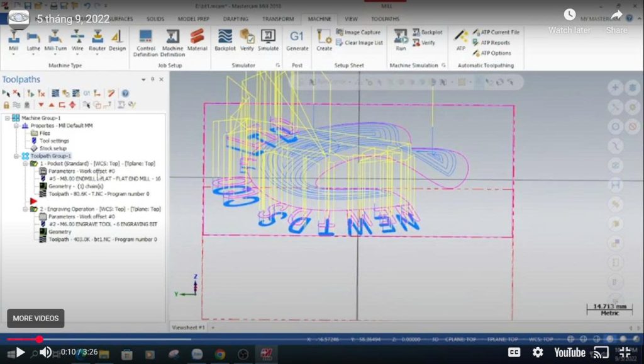Click the Help icon in Toolpaths panel
Screen dimensions: 644x364
point(125,93)
